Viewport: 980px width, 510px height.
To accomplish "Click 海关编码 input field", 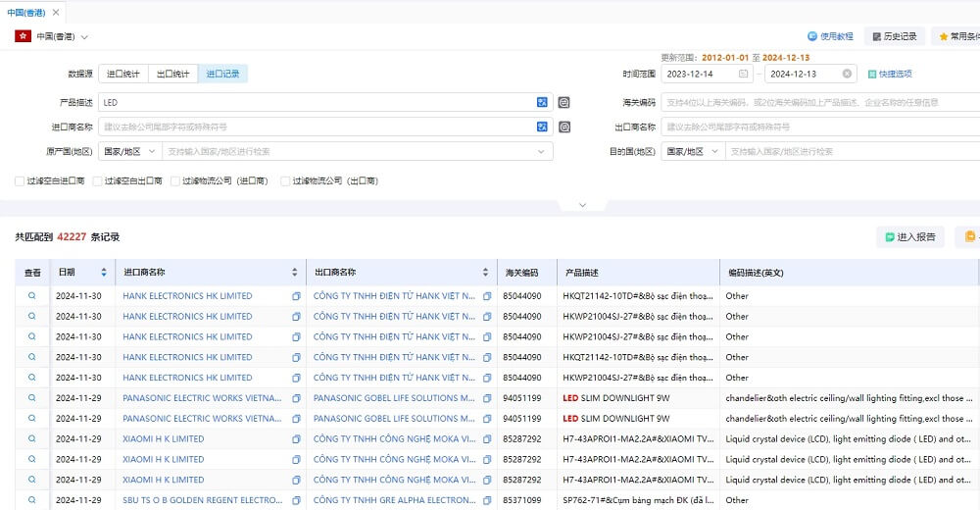I will pyautogui.click(x=820, y=102).
